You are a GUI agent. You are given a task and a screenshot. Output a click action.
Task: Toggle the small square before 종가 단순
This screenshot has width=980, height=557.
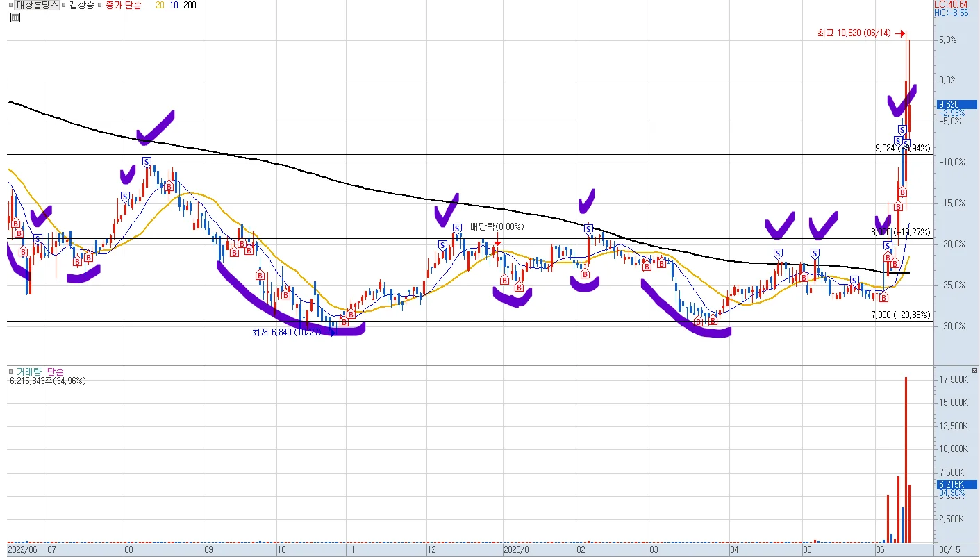point(99,5)
